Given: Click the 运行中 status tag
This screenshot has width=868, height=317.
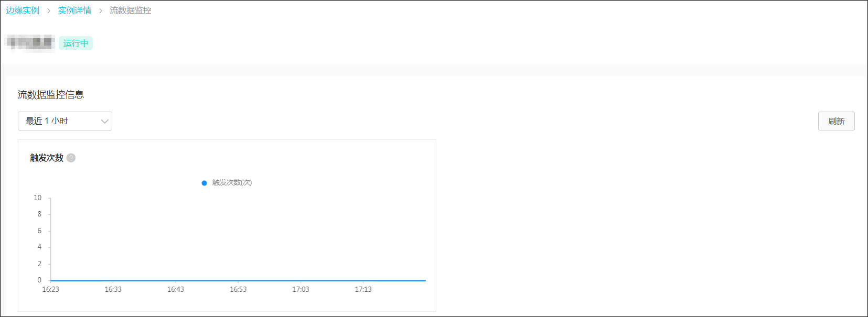Looking at the screenshot, I should pyautogui.click(x=76, y=43).
